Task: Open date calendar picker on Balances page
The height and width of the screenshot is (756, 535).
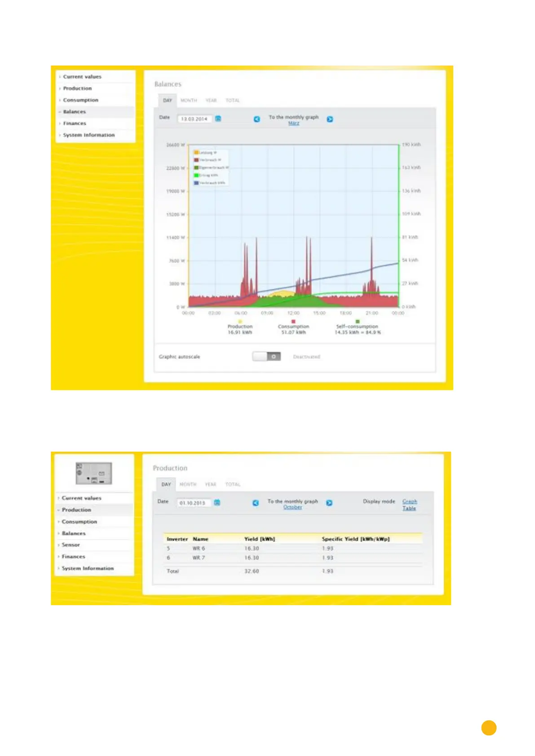Action: click(218, 119)
